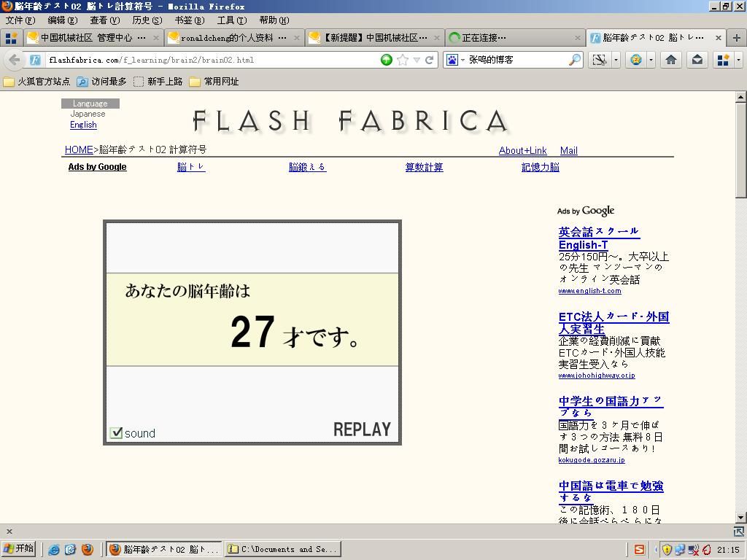Open the 工具 menu
This screenshot has width=747, height=560.
[232, 20]
